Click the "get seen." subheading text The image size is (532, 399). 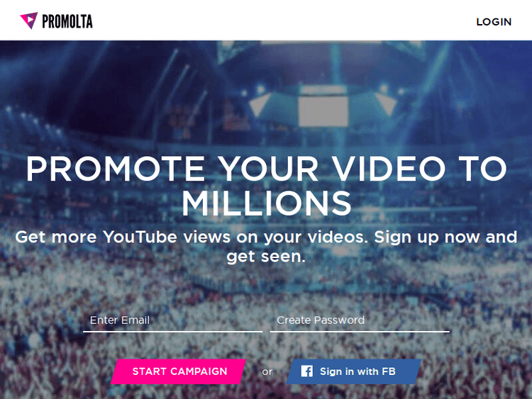pos(266,257)
